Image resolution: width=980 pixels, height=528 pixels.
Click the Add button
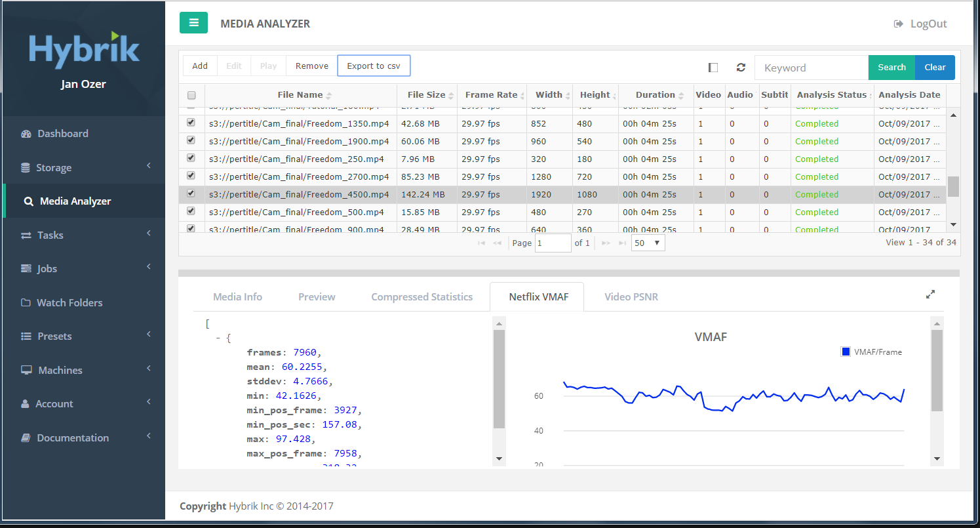tap(200, 66)
